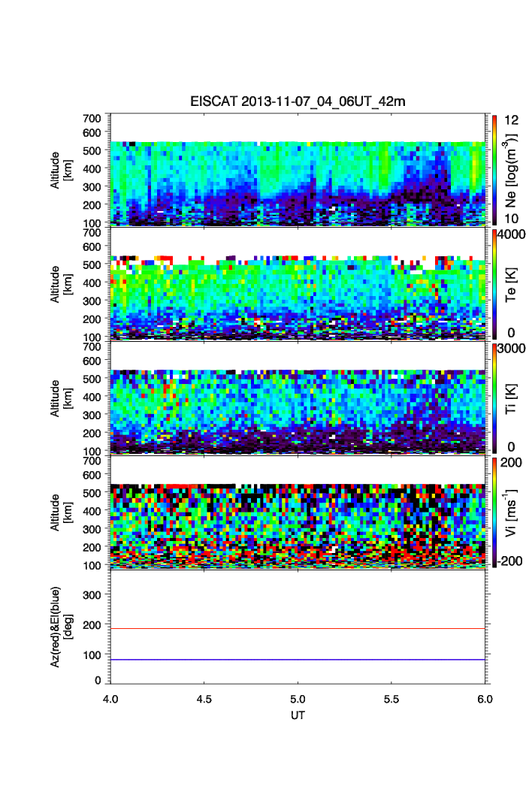Click the "100" tick on Az/El axis
Viewport: 532px width, 798px height.
[x=92, y=655]
